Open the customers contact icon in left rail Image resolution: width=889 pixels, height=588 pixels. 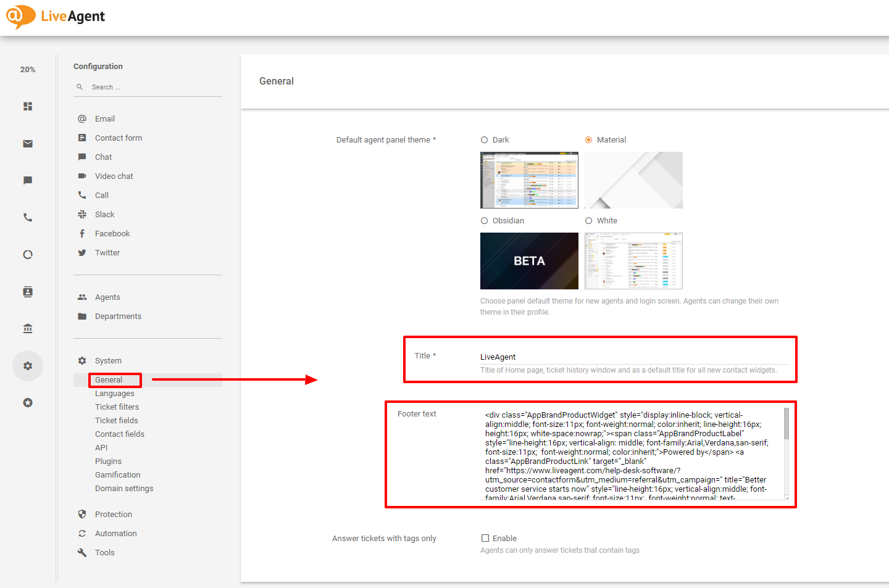coord(28,292)
